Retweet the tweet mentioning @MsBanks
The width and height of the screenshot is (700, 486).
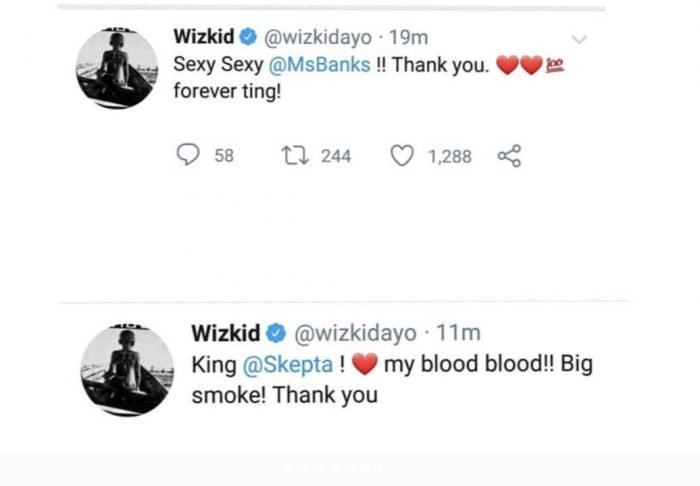(x=295, y=155)
